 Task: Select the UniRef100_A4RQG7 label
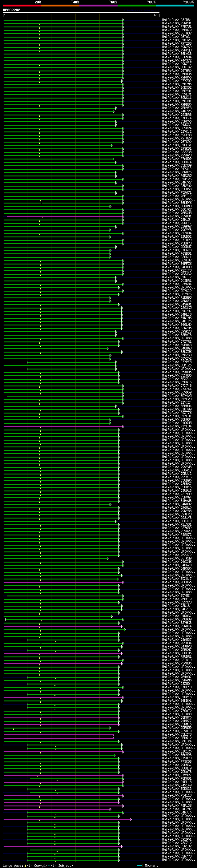pyautogui.click(x=177, y=616)
